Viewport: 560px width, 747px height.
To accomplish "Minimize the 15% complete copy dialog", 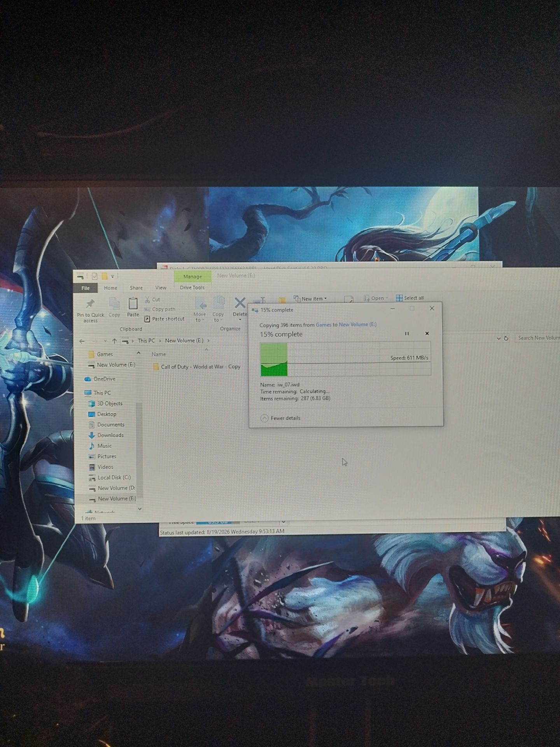I will coord(393,309).
